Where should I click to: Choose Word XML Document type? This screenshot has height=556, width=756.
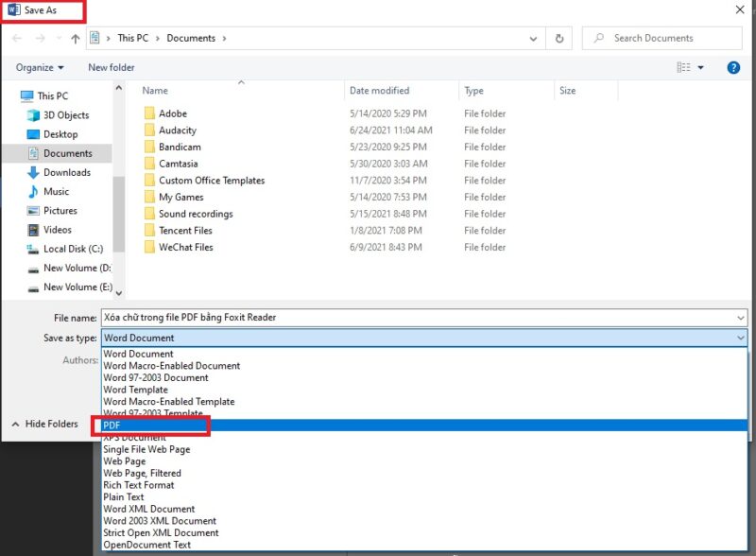(424, 509)
